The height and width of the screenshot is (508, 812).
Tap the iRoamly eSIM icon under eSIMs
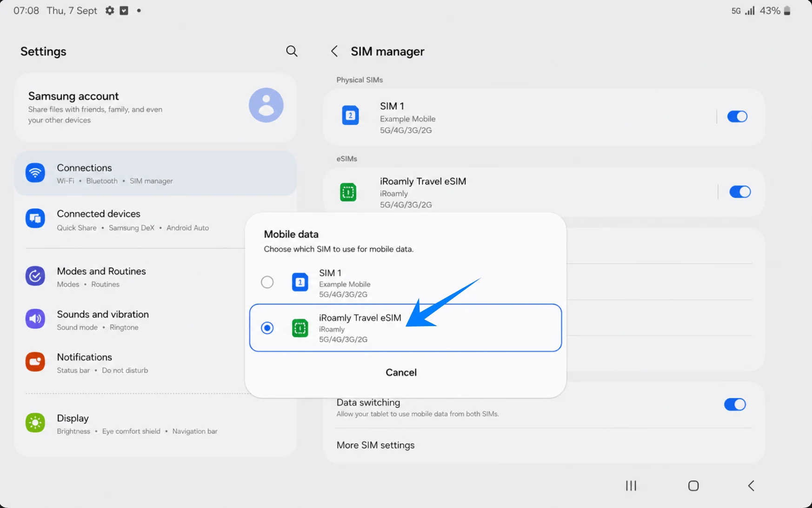point(348,192)
